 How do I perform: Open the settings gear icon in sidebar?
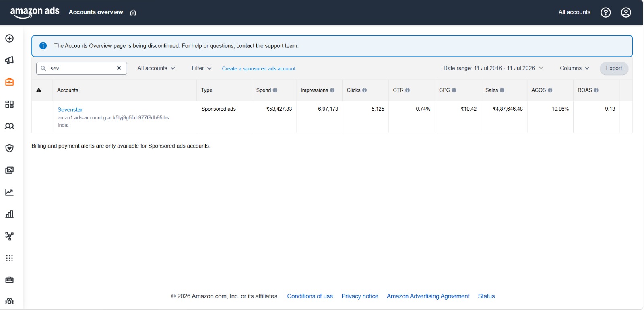click(x=10, y=301)
